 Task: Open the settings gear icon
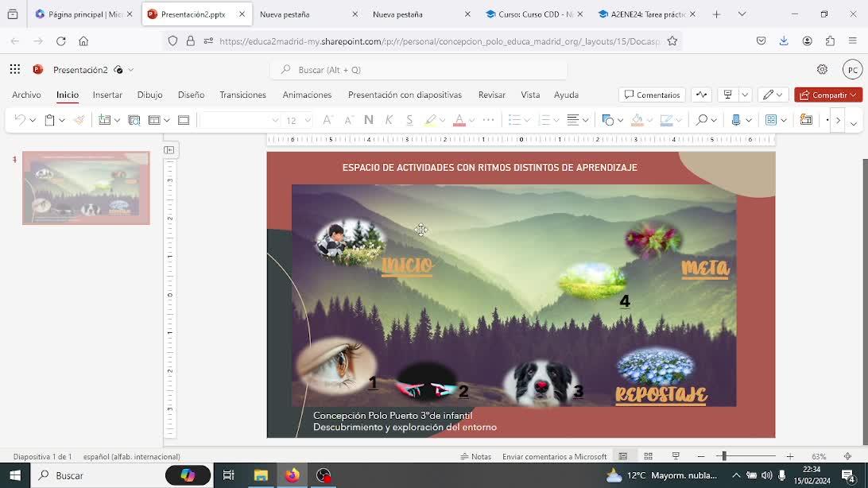pos(822,70)
